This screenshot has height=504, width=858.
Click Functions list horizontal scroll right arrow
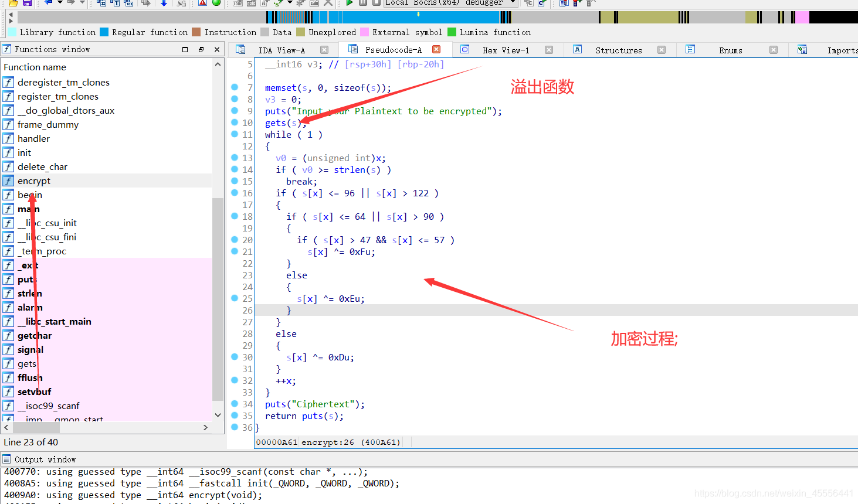click(x=205, y=427)
